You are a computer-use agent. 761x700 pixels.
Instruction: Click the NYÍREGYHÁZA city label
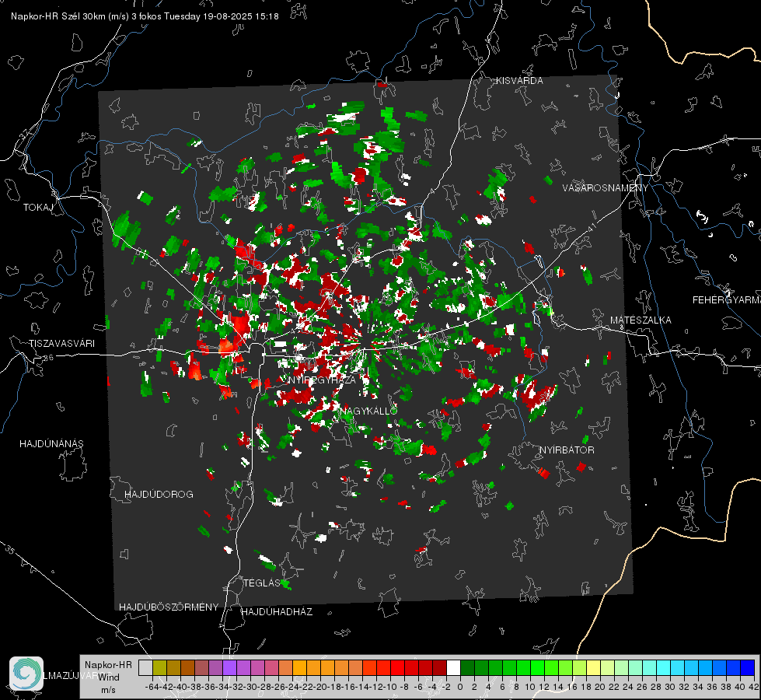coord(322,380)
